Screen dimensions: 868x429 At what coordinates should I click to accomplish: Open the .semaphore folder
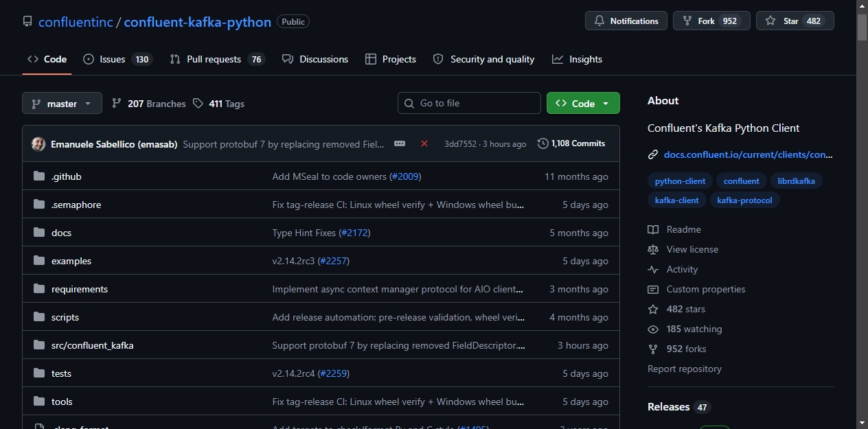(76, 205)
